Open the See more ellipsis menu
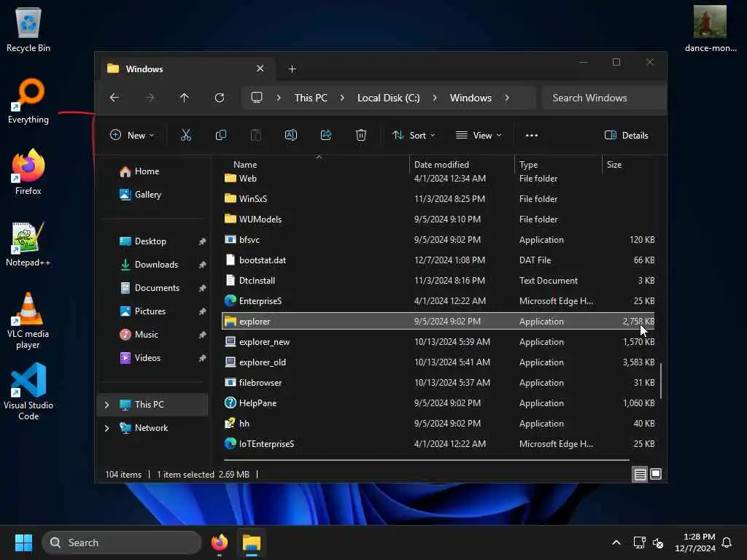The image size is (747, 560). tap(532, 135)
